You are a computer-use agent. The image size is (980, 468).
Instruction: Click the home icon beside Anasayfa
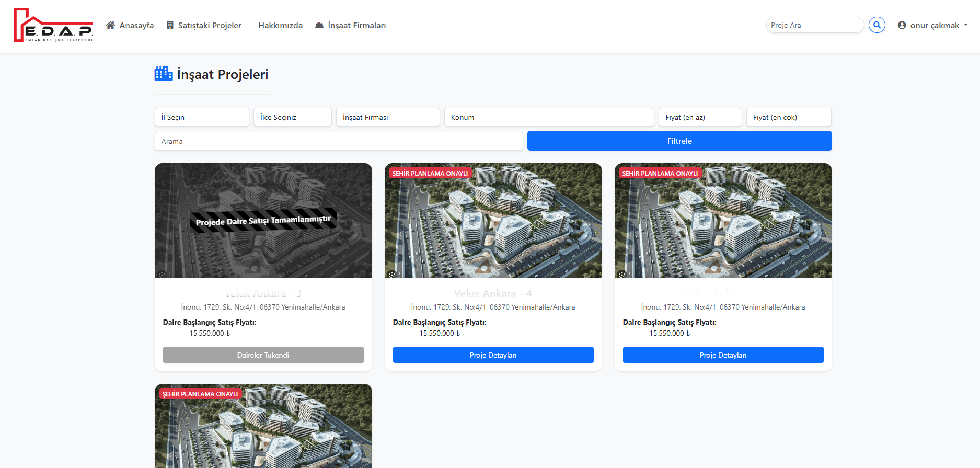tap(110, 25)
